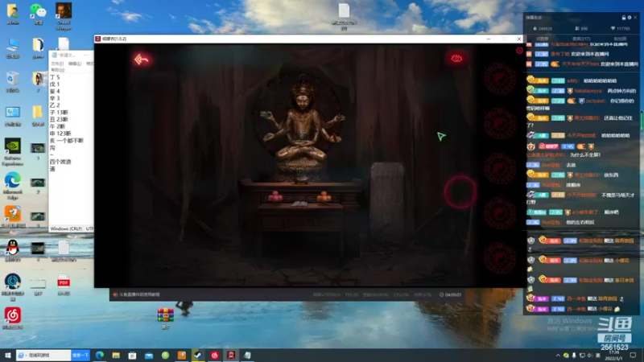Open NetEase Music from the taskbar
644x362 pixels.
point(214,355)
